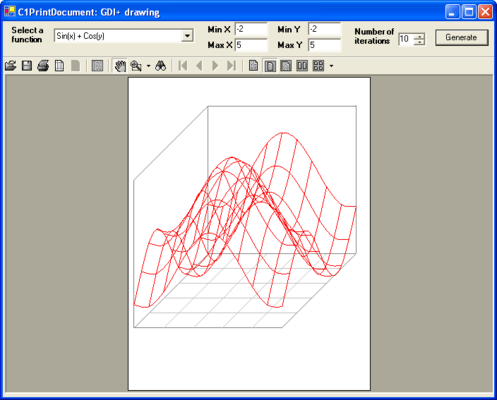Click into the Min Y field

click(x=324, y=29)
